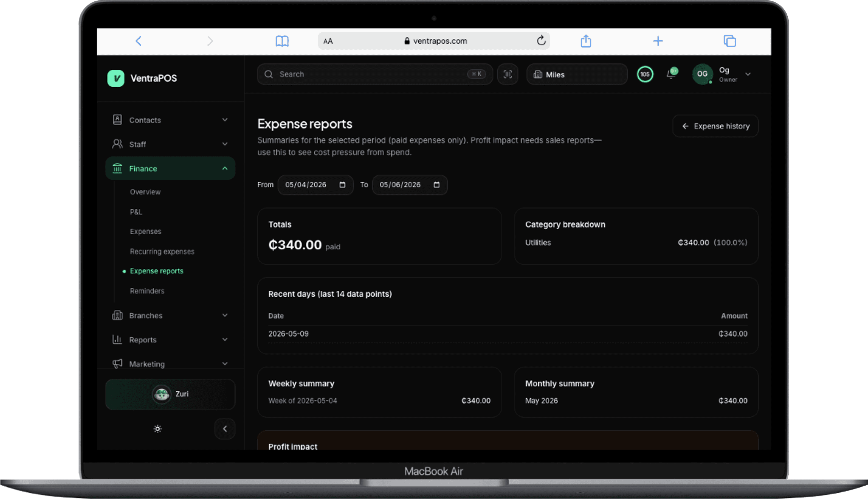Open the To date calendar picker icon

point(437,185)
